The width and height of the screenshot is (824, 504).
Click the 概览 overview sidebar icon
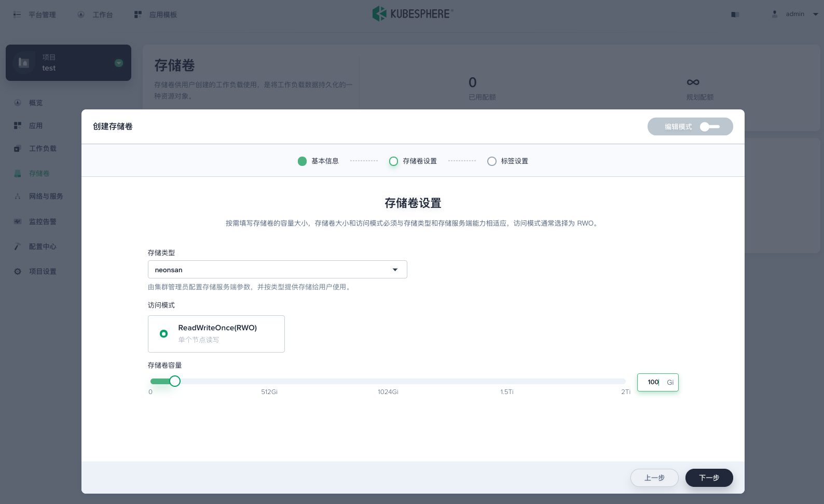(18, 103)
